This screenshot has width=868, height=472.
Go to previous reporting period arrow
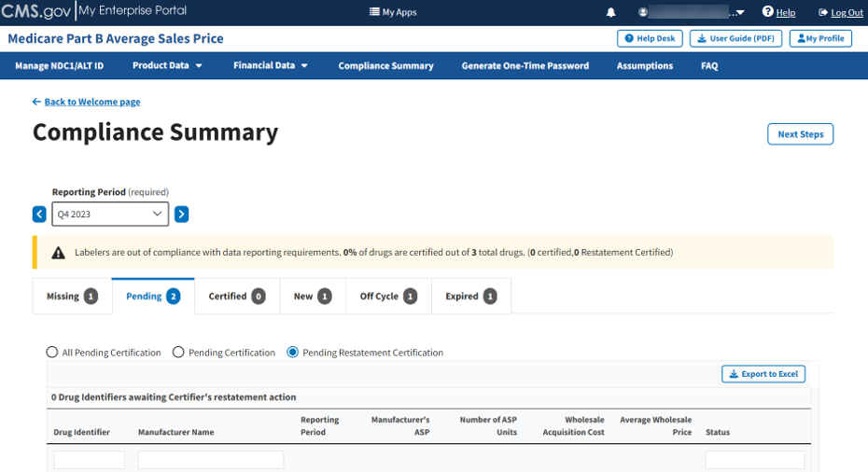tap(39, 214)
